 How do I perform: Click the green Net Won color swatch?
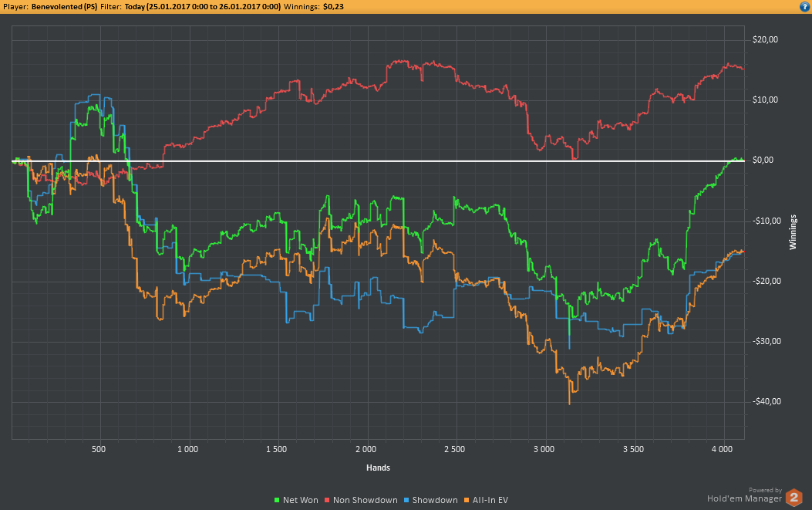pos(277,500)
